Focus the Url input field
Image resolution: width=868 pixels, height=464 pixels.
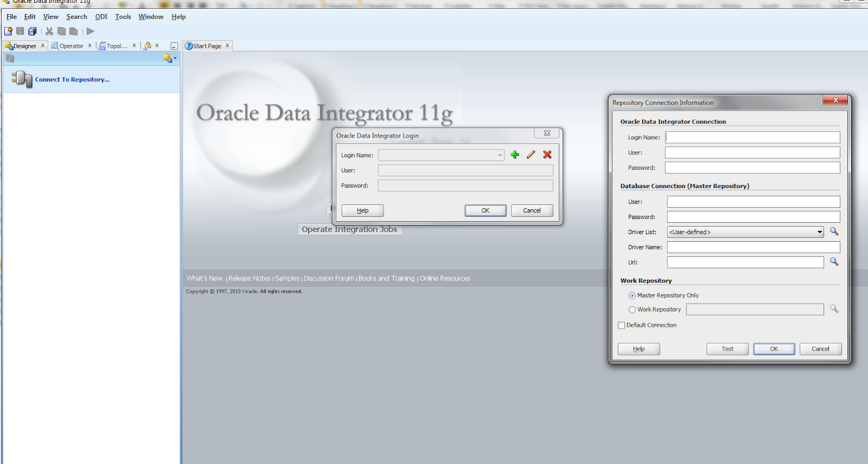745,262
